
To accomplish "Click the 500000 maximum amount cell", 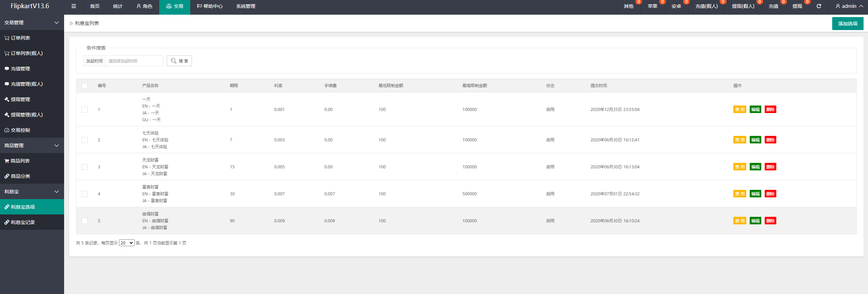I will point(469,194).
